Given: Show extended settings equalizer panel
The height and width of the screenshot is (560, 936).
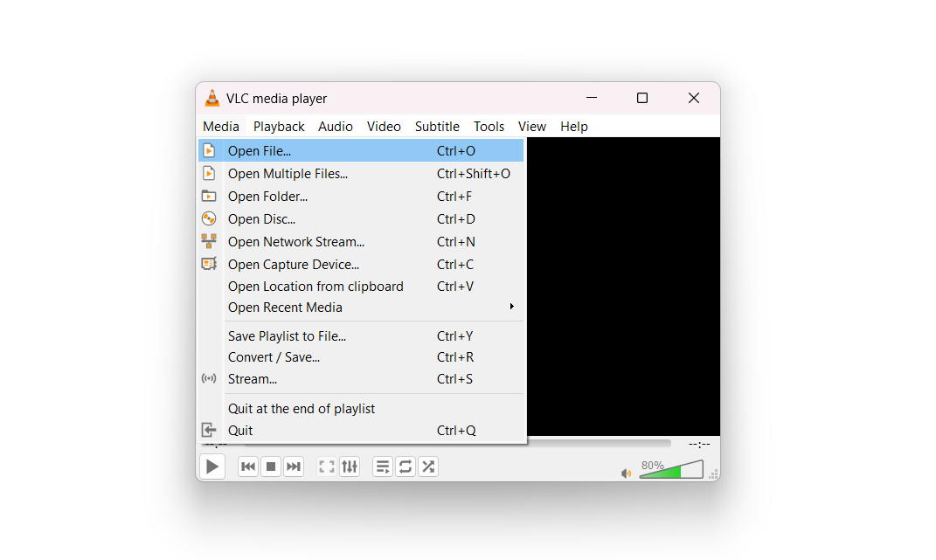Looking at the screenshot, I should pos(350,467).
